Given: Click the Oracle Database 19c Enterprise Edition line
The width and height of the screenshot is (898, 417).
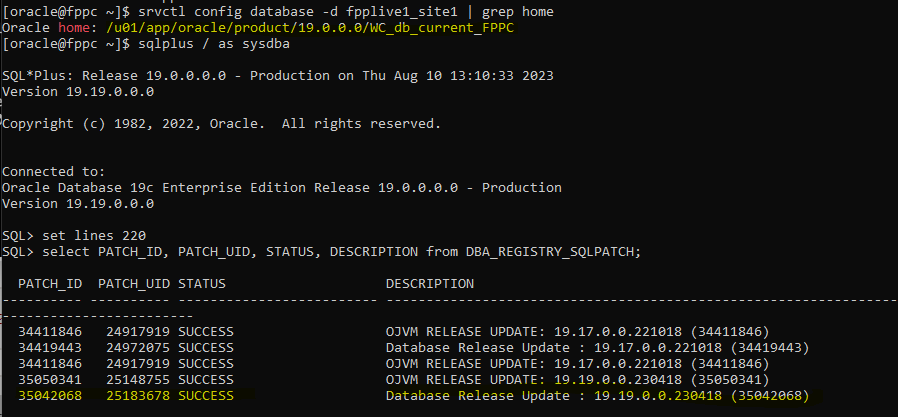Looking at the screenshot, I should [282, 188].
